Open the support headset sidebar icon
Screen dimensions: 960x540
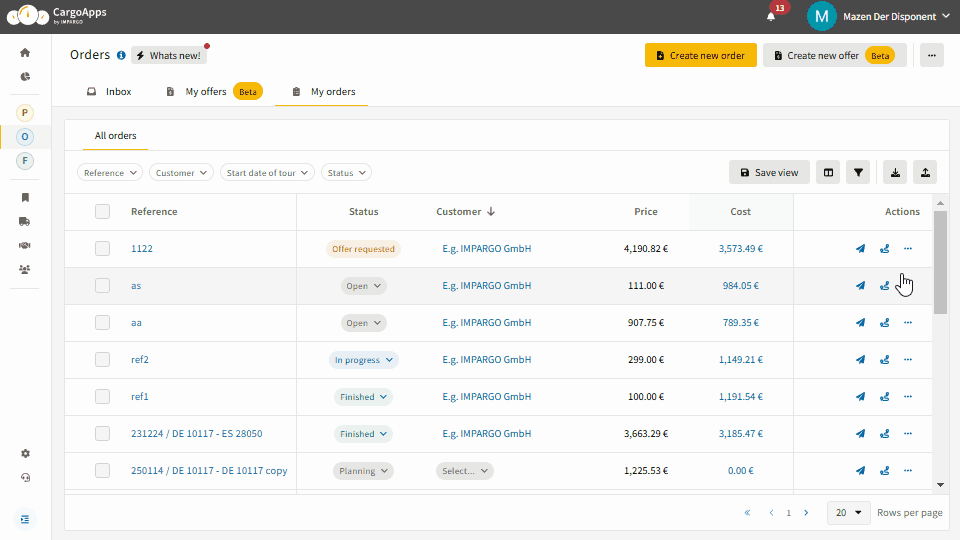(25, 478)
